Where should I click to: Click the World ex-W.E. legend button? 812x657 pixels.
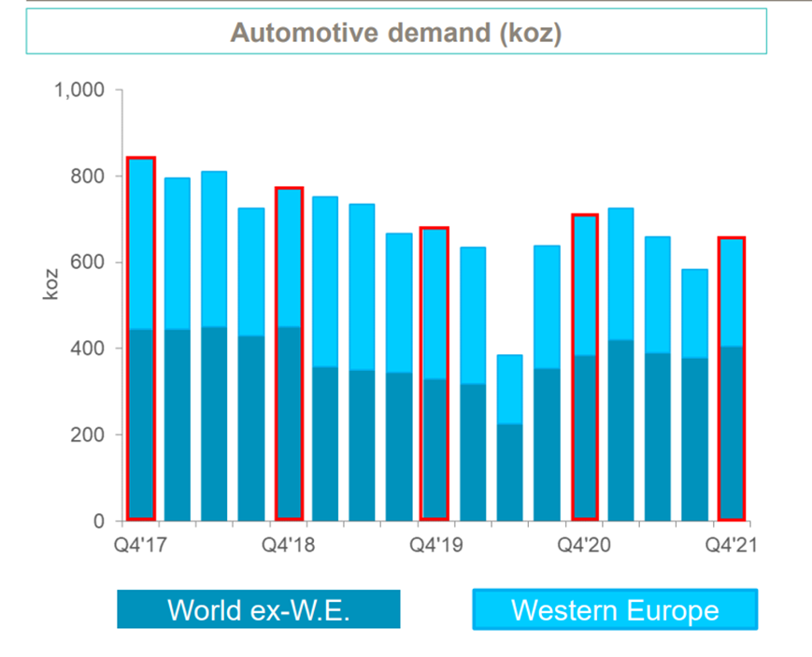point(259,609)
